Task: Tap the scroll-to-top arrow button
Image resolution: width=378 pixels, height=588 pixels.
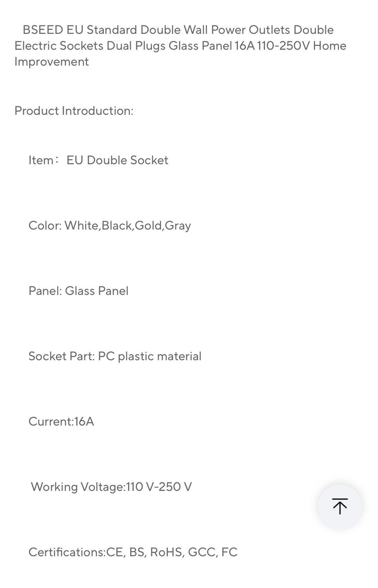Action: click(340, 506)
